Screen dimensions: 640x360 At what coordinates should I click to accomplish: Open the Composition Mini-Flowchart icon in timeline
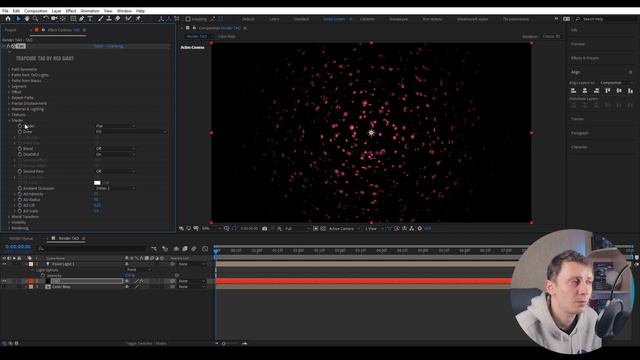(153, 249)
